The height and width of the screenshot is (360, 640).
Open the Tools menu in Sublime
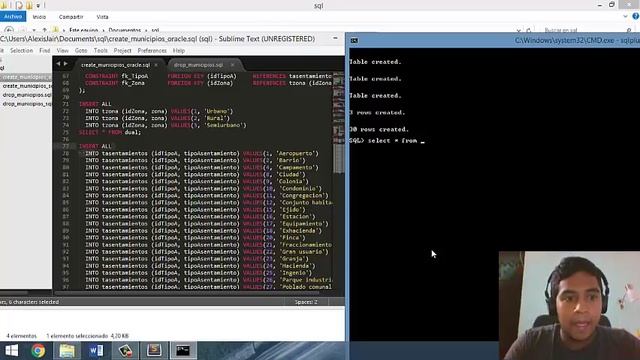click(x=100, y=51)
